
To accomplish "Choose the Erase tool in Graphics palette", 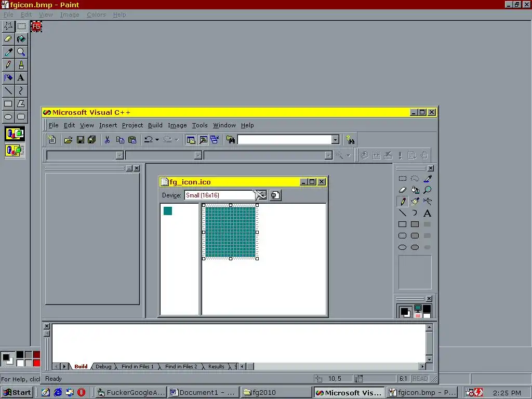I will coord(403,190).
